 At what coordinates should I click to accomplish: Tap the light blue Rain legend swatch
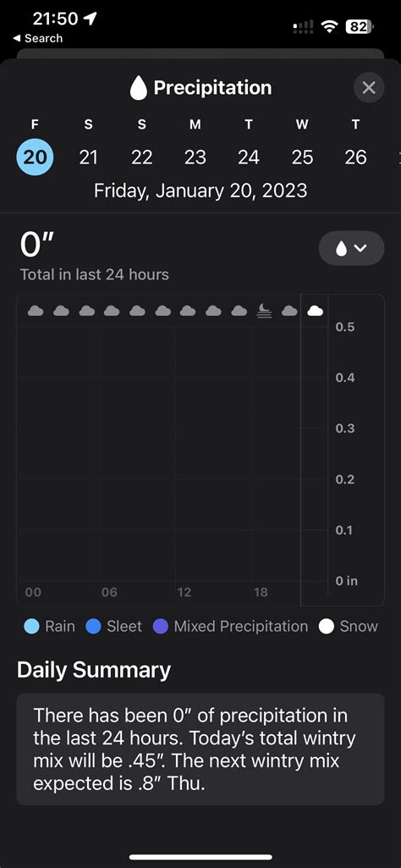coord(32,627)
